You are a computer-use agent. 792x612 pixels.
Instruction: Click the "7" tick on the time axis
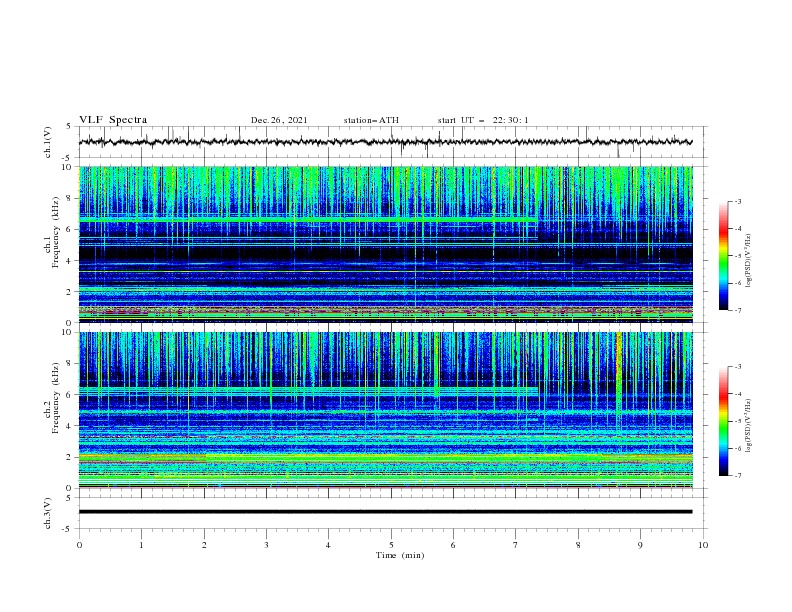point(515,545)
